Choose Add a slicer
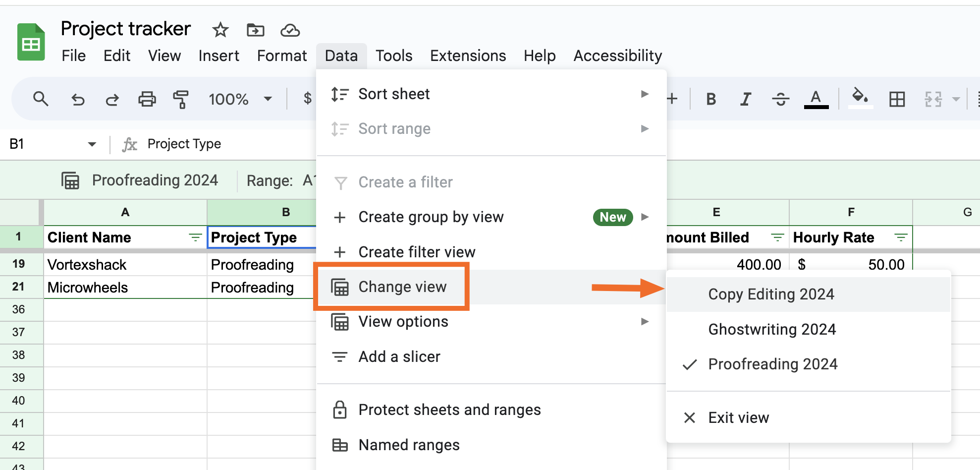The height and width of the screenshot is (470, 980). (x=491, y=357)
